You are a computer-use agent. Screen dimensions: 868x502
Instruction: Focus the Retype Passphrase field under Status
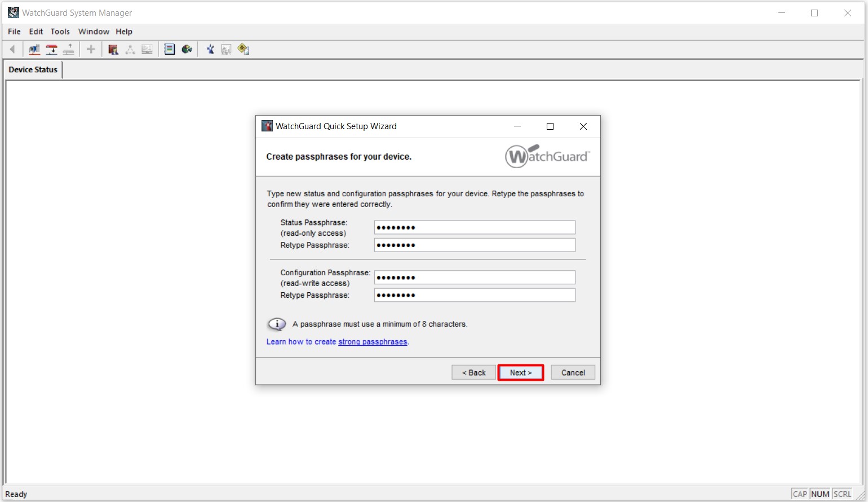(475, 245)
